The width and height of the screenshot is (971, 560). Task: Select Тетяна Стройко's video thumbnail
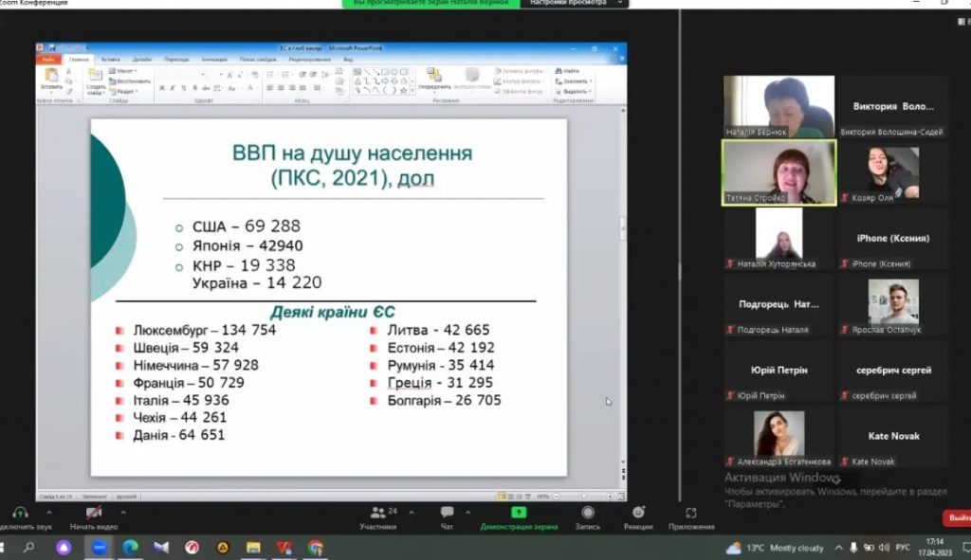(779, 172)
